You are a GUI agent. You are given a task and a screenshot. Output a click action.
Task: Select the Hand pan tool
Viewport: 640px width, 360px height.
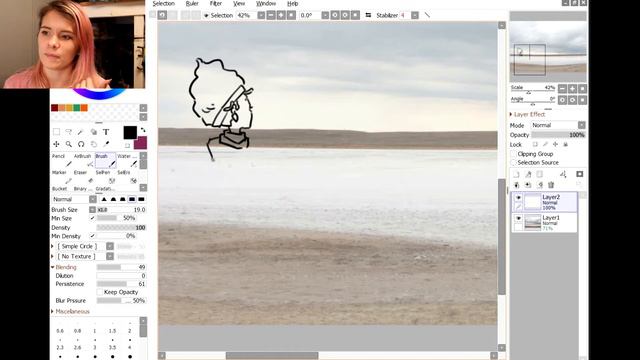(93, 144)
